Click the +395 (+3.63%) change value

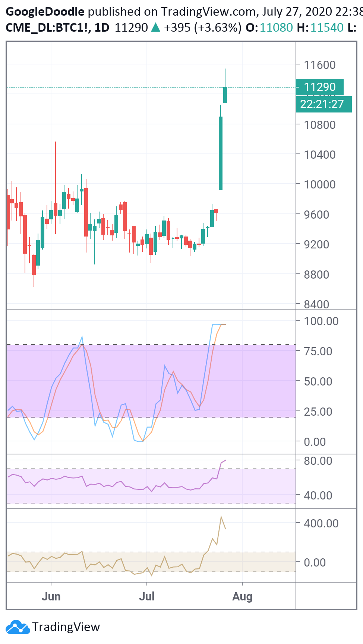[x=202, y=27]
